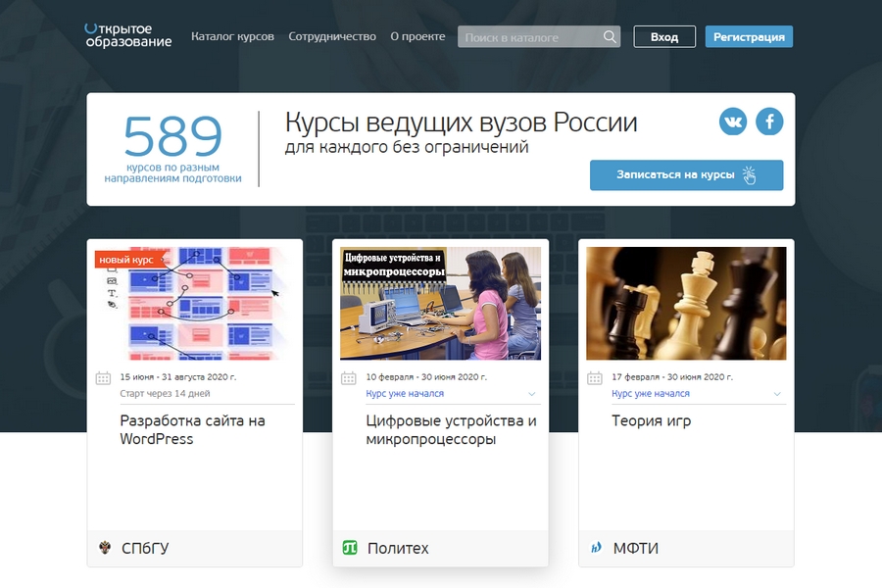The width and height of the screenshot is (882, 588).
Task: Expand dates dropdown on Цифровые устройства card
Action: coord(532,394)
